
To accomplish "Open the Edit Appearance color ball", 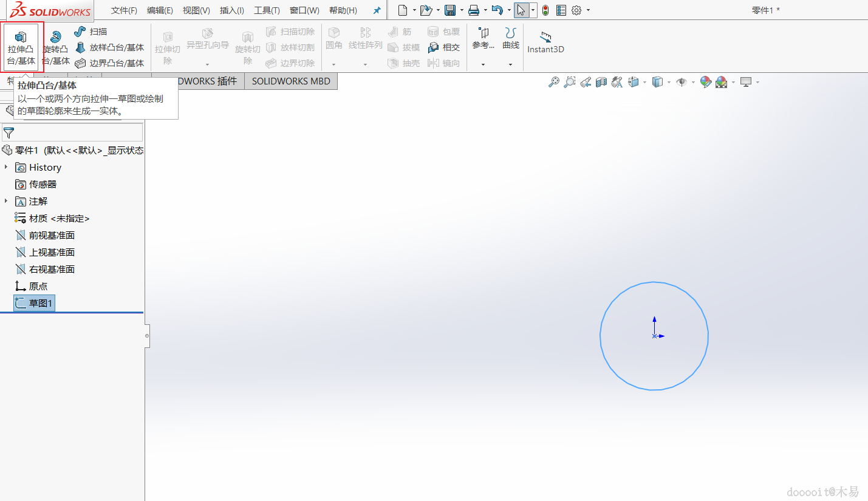I will click(705, 82).
